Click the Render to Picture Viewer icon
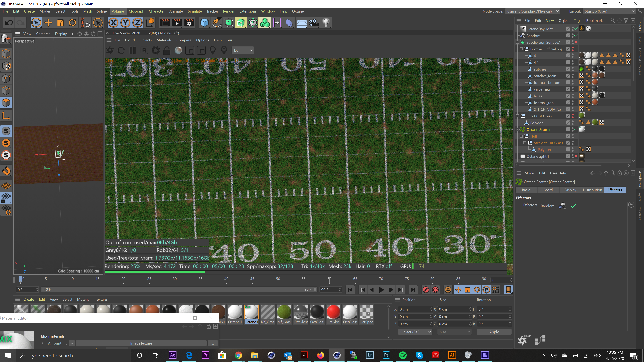The height and width of the screenshot is (362, 644). [177, 23]
